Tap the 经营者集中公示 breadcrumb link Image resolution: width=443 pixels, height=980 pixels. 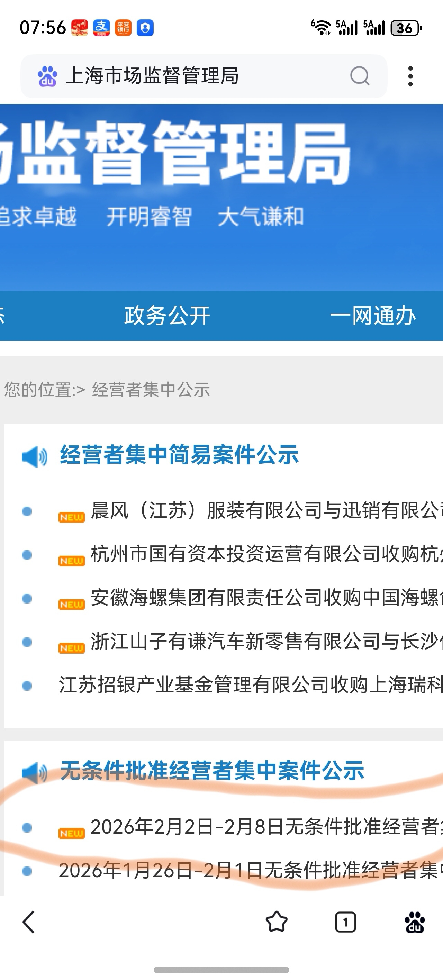pyautogui.click(x=151, y=390)
